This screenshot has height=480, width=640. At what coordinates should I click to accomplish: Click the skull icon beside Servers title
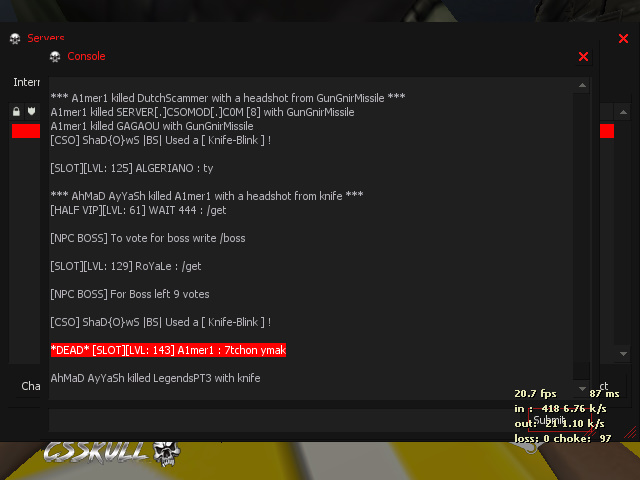(15, 38)
